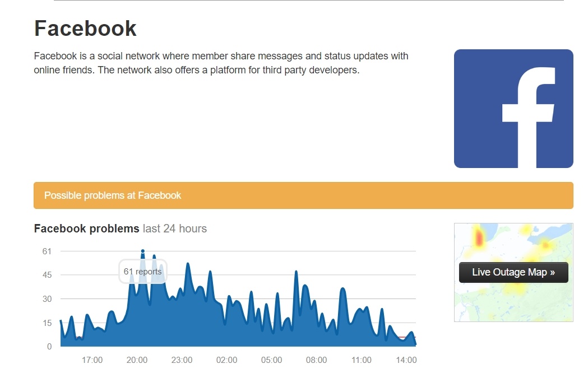Screen dimensions: 588x373
Task: Select the '61 reports' tooltip on the chart
Action: point(143,271)
